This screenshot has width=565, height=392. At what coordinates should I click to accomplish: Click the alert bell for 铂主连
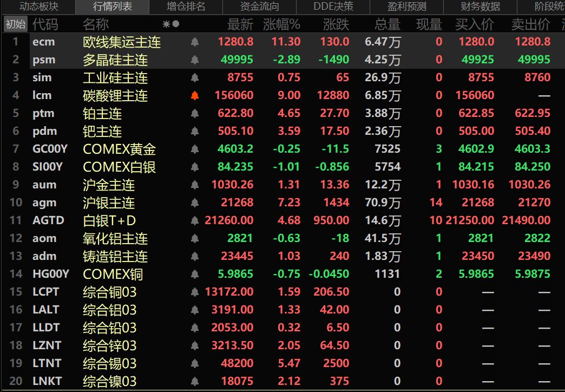coord(195,113)
